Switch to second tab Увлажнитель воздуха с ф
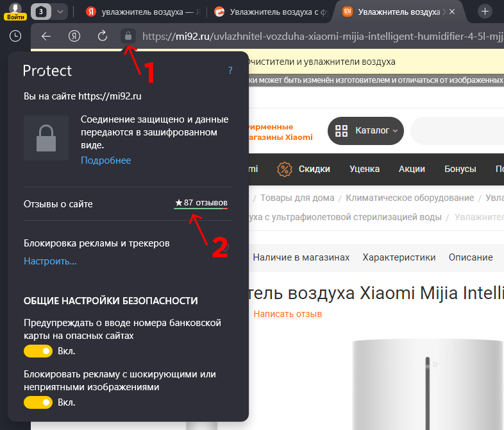504x430 pixels. 272,12
